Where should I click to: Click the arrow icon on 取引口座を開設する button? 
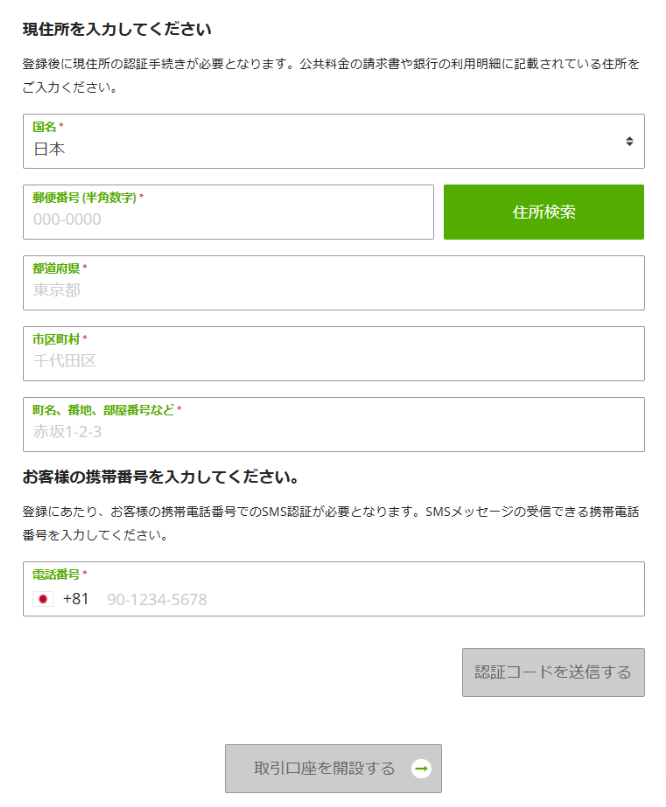(x=421, y=769)
